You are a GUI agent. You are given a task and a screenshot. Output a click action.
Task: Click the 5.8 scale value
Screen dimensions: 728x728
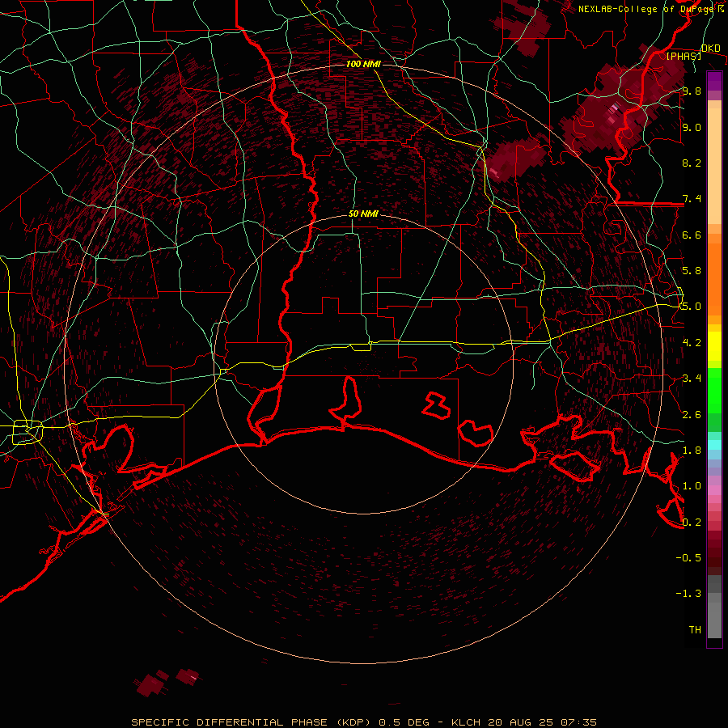[692, 270]
